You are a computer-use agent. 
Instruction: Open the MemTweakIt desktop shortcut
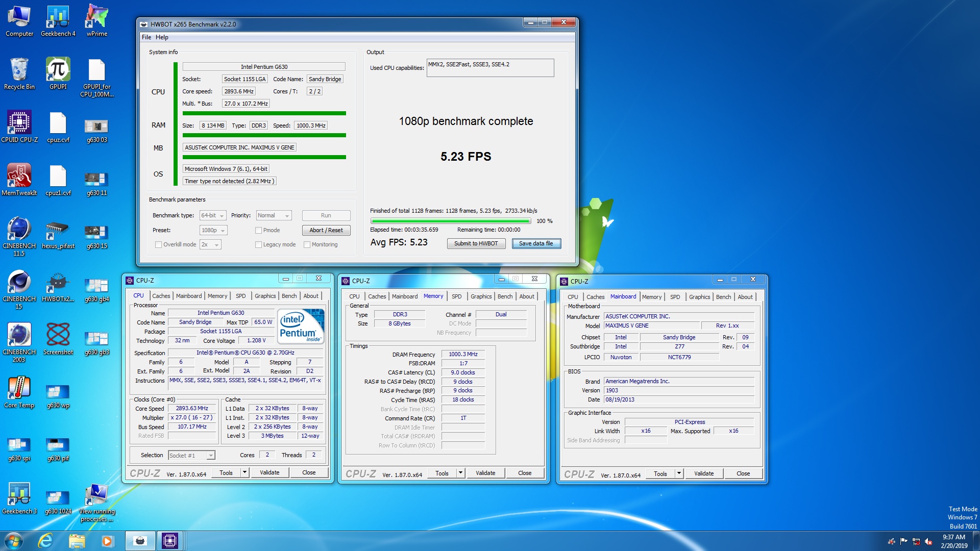pyautogui.click(x=19, y=181)
